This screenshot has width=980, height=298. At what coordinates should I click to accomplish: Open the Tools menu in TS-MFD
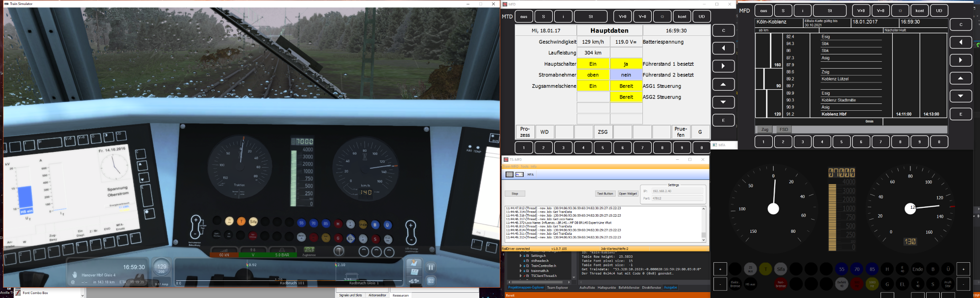pyautogui.click(x=524, y=167)
